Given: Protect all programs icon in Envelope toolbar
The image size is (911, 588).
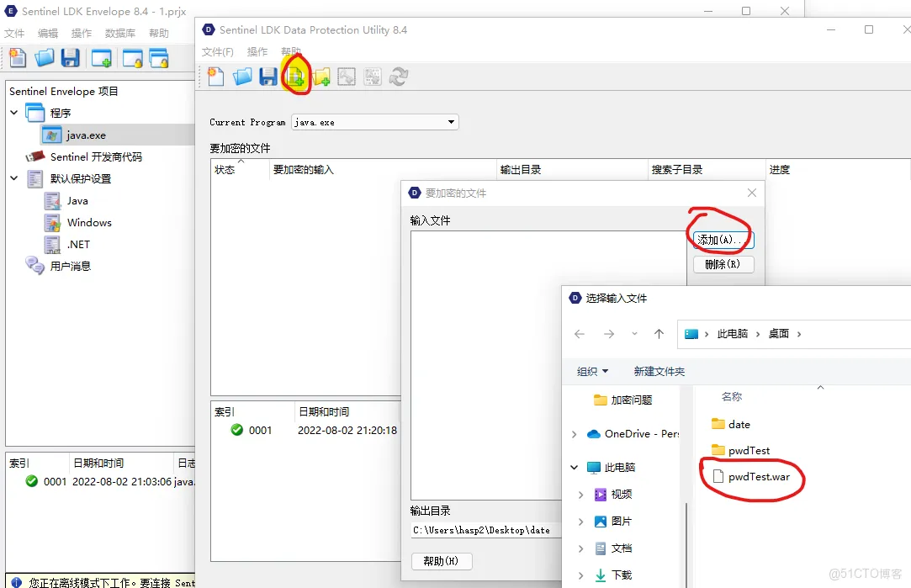Looking at the screenshot, I should [159, 58].
